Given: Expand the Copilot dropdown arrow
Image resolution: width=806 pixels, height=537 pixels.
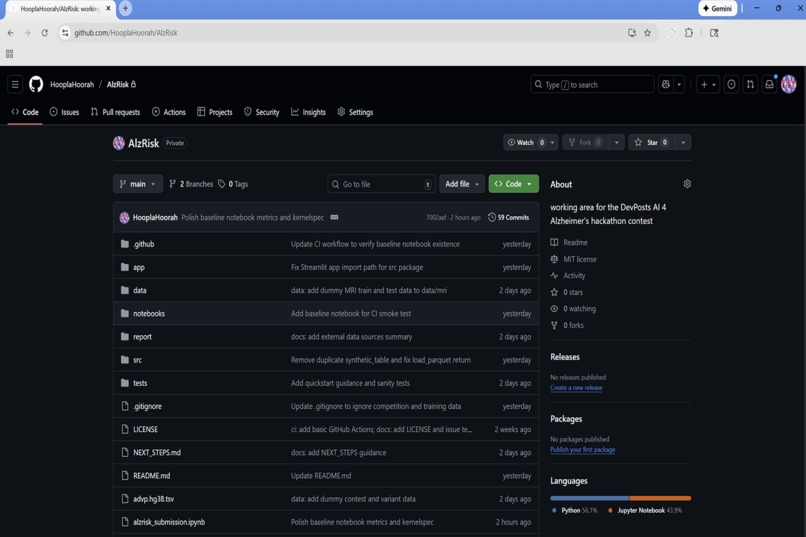Looking at the screenshot, I should point(679,84).
